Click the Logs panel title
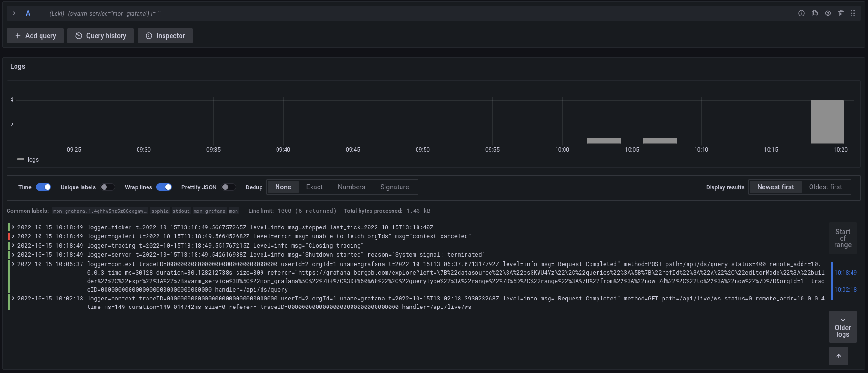Screen dimensions: 868x373 (18, 66)
